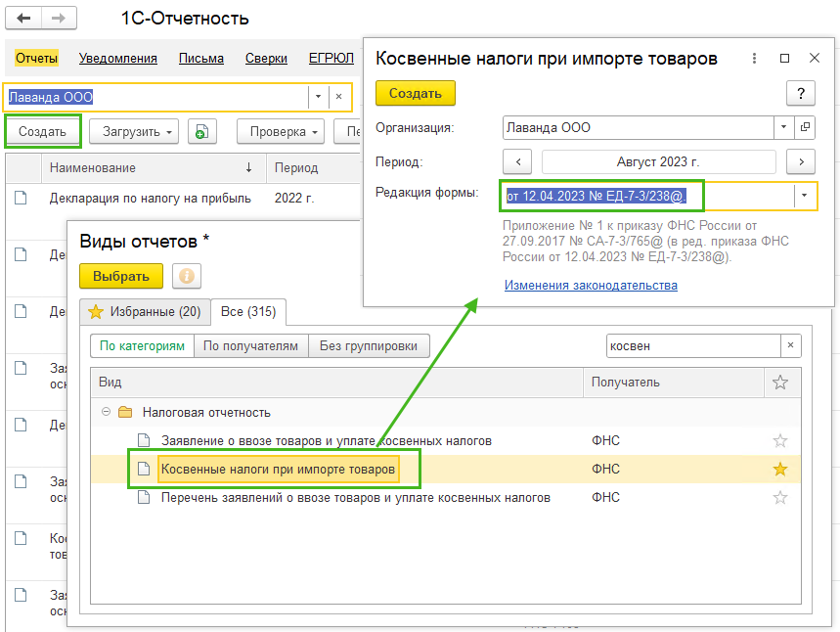This screenshot has width=840, height=632.
Task: Select the Перечень заявлений о ввозе товаров row
Action: (x=446, y=497)
